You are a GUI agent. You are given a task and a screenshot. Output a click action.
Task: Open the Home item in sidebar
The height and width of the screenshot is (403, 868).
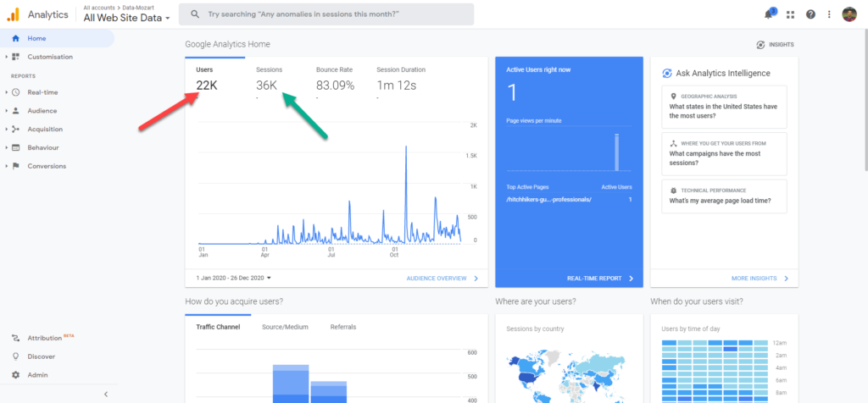(58, 38)
